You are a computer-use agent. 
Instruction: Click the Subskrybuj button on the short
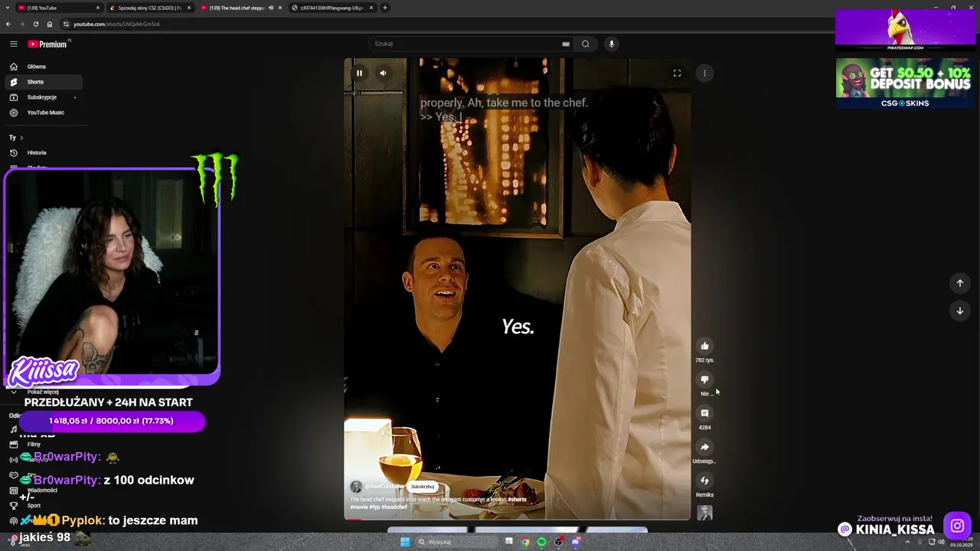tap(423, 487)
